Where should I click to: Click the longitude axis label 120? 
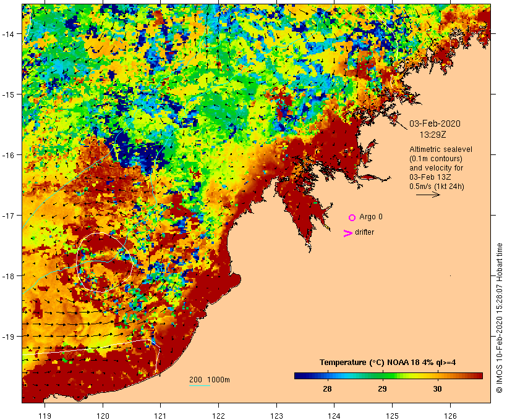point(103,416)
